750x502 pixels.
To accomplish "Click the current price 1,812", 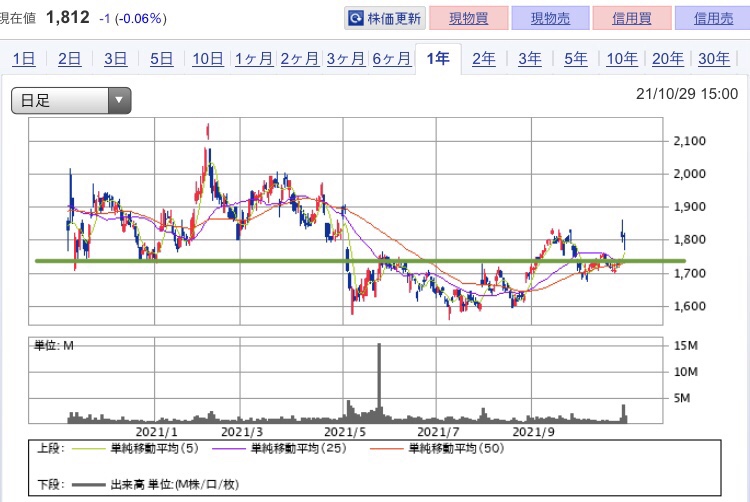I will (x=68, y=18).
